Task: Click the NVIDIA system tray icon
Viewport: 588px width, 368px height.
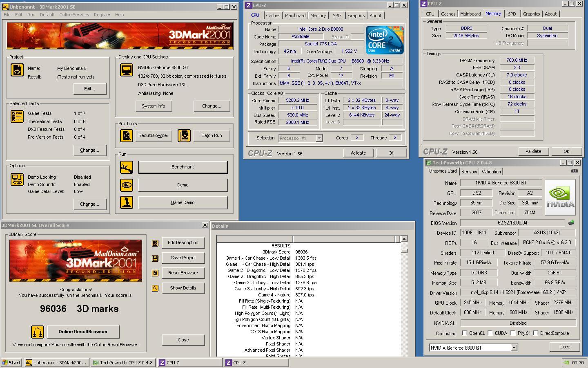Action: [x=566, y=362]
